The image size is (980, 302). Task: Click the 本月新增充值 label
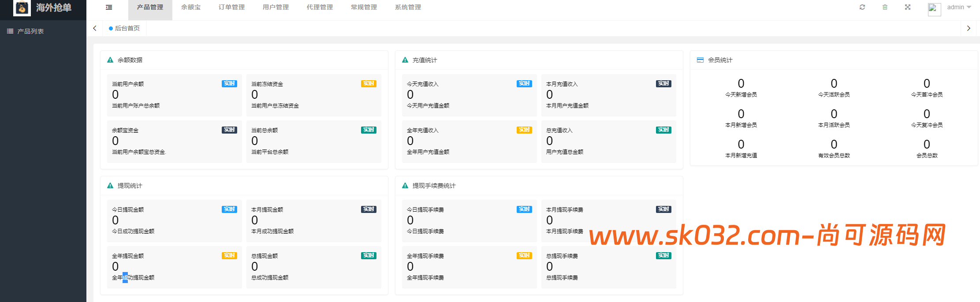[741, 156]
